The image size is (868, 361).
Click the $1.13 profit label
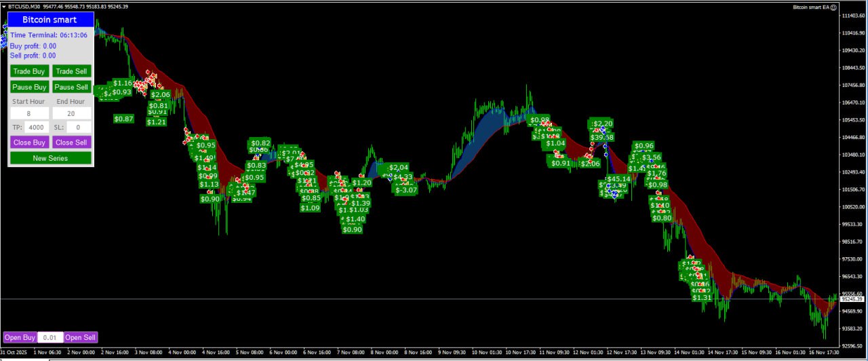pos(209,185)
